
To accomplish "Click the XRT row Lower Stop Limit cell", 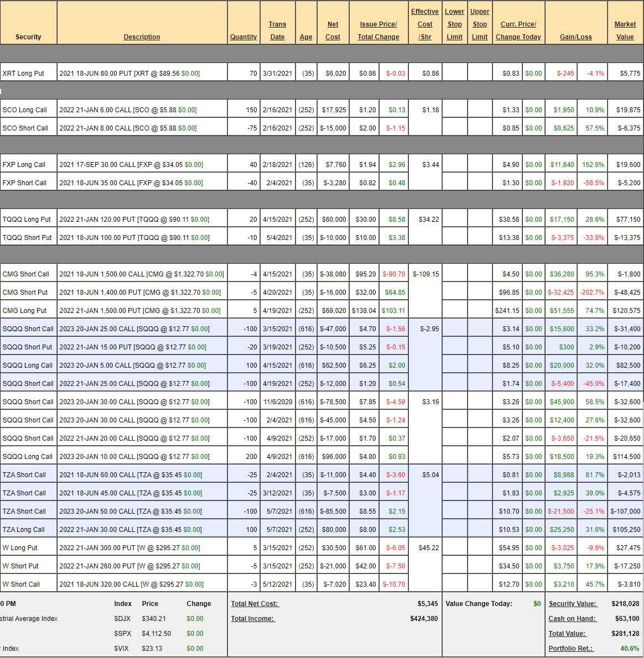I will [454, 73].
